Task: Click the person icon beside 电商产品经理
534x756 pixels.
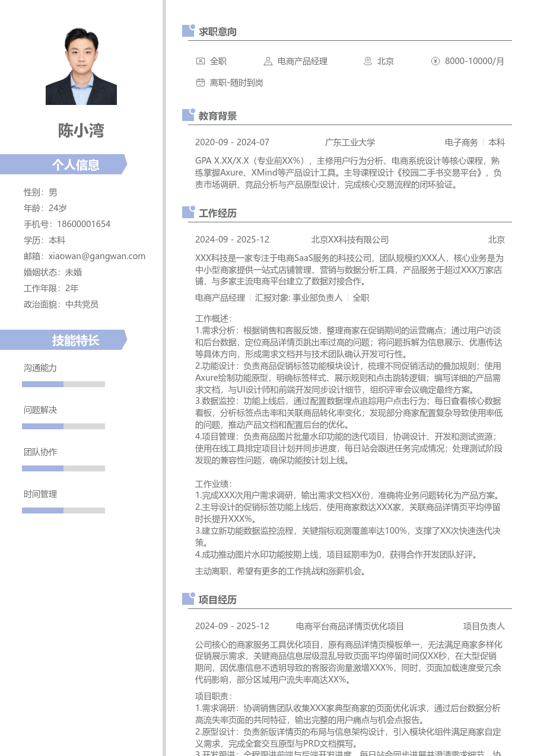Action: tap(267, 61)
